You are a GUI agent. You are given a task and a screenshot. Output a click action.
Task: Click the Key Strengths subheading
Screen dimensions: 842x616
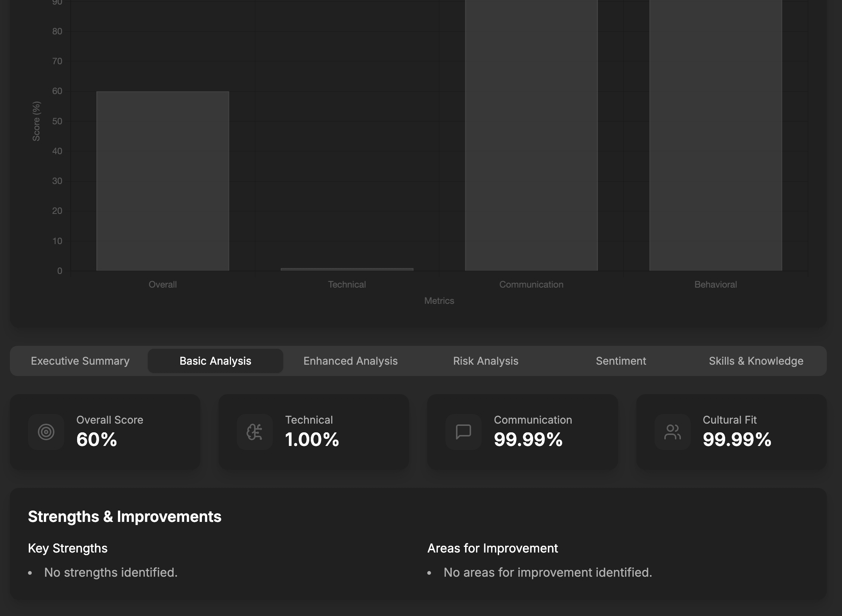pyautogui.click(x=68, y=548)
